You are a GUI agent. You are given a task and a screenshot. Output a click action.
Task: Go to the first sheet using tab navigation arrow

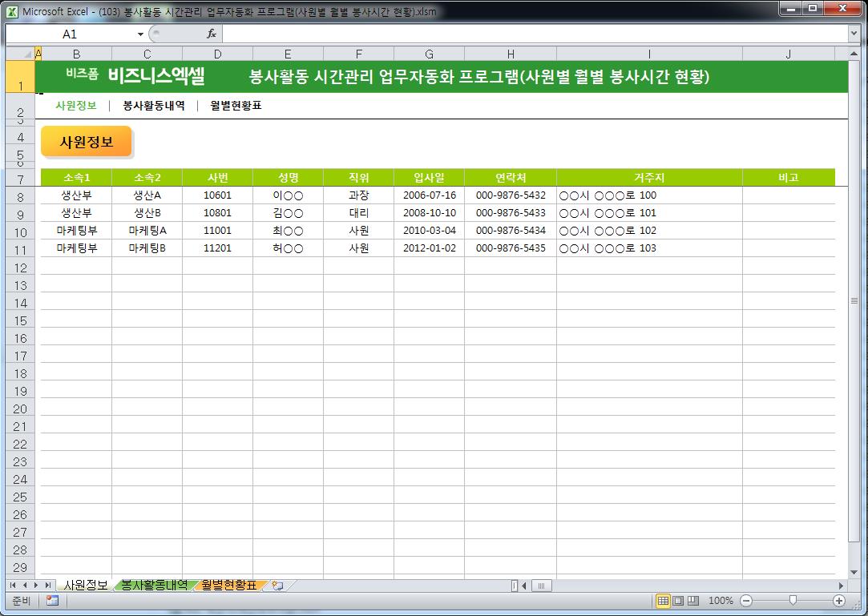click(13, 586)
